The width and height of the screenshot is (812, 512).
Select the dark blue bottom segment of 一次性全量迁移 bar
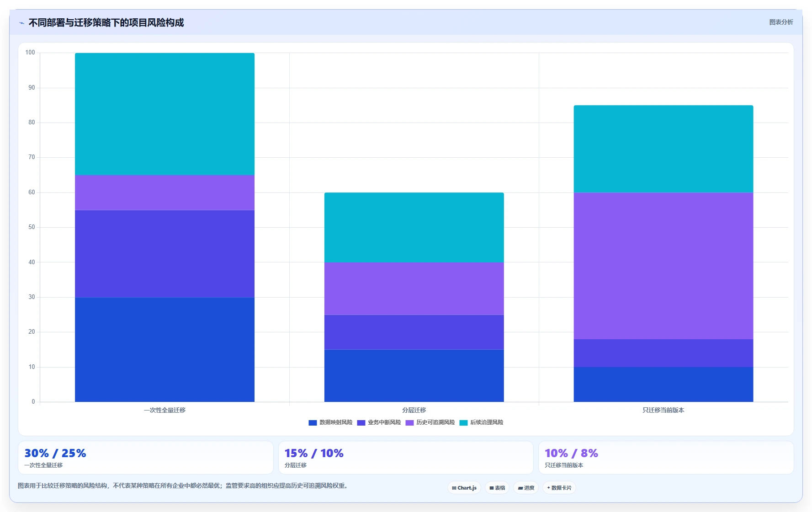[x=165, y=350]
